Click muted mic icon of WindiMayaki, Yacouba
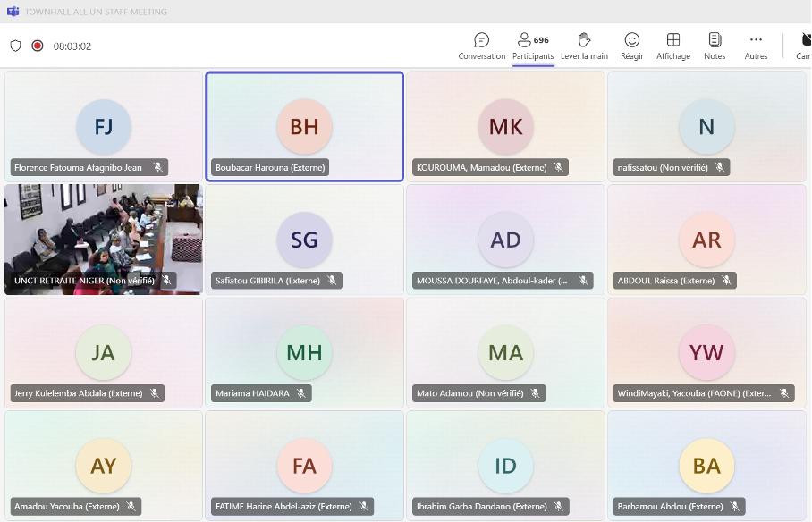This screenshot has width=812, height=522. coord(784,393)
